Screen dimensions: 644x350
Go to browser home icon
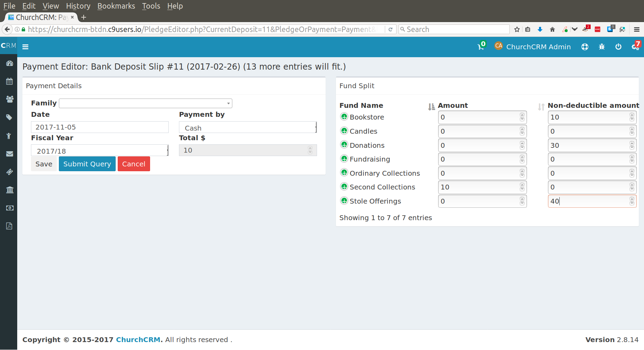[x=552, y=29]
